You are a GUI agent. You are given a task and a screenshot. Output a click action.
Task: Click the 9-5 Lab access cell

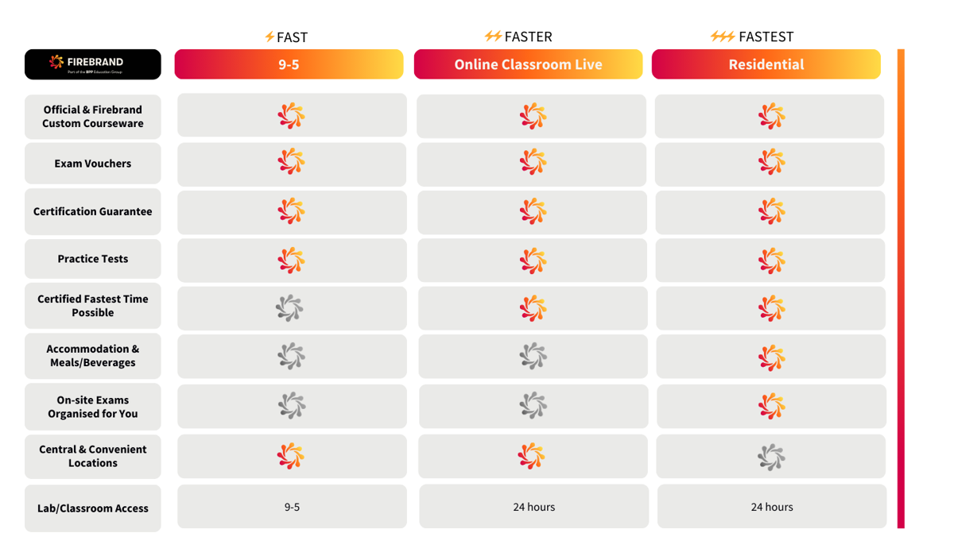(292, 507)
